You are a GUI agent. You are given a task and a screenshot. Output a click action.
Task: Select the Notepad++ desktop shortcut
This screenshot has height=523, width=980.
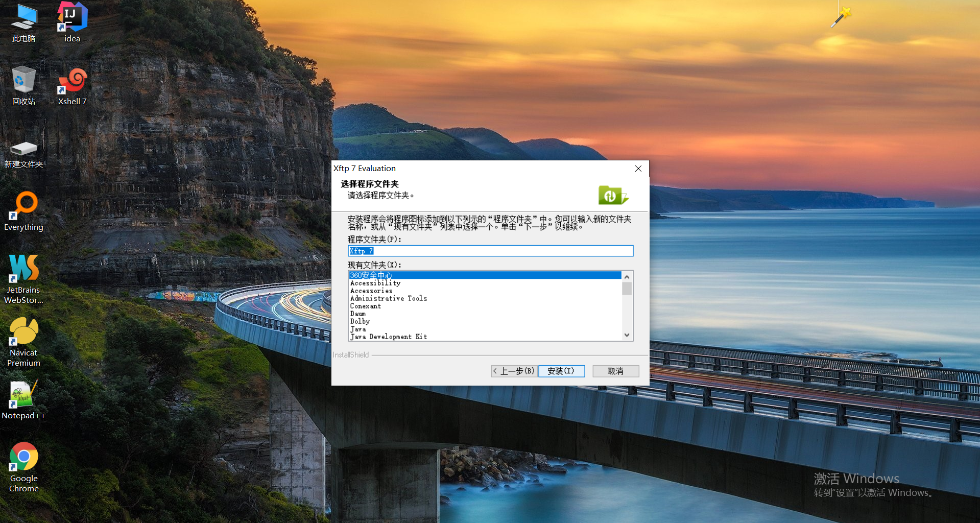23,400
